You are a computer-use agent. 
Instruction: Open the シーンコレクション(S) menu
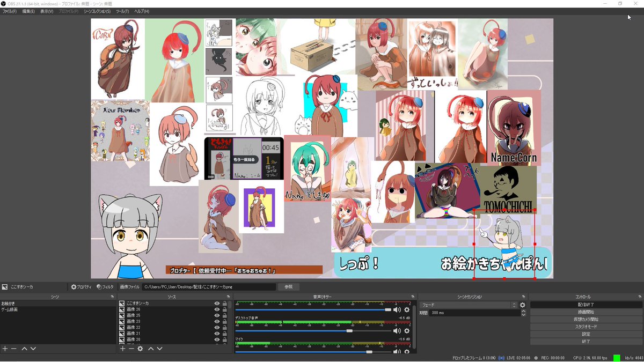click(97, 11)
